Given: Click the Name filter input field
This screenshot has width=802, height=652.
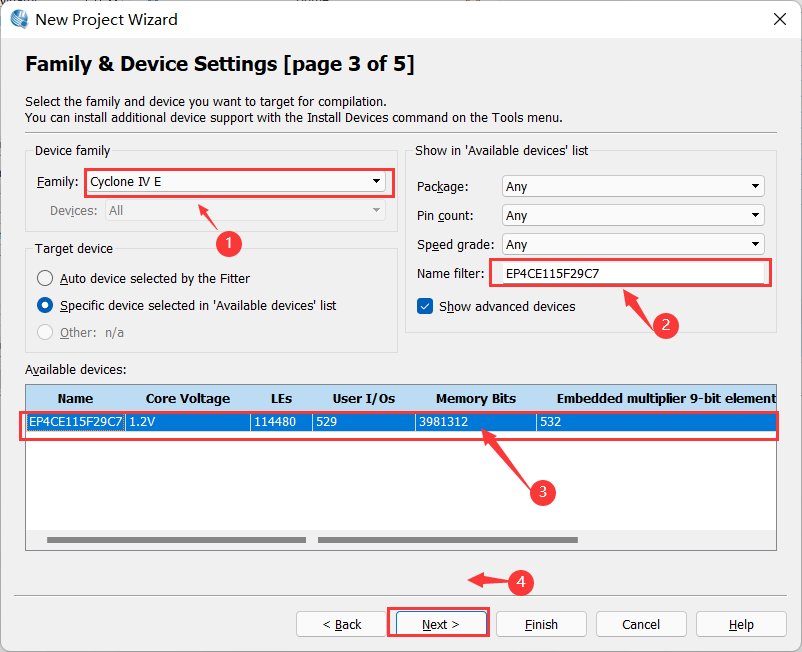Looking at the screenshot, I should click(x=633, y=274).
